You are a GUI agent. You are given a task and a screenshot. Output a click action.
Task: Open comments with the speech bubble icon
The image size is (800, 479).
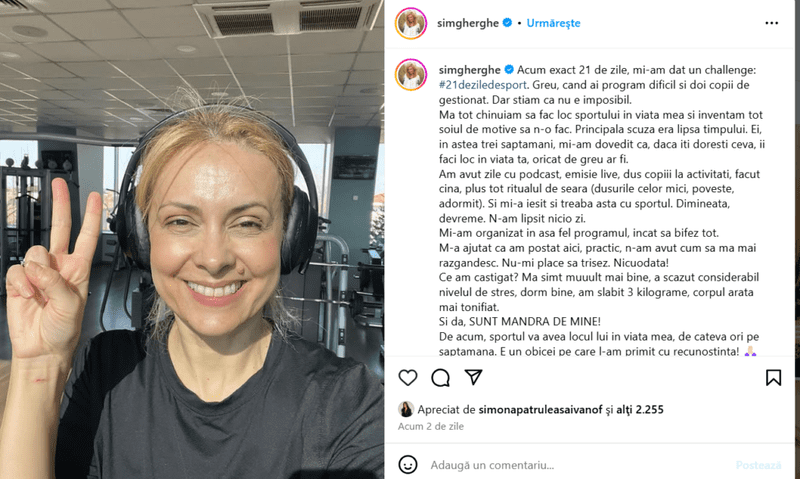point(440,378)
